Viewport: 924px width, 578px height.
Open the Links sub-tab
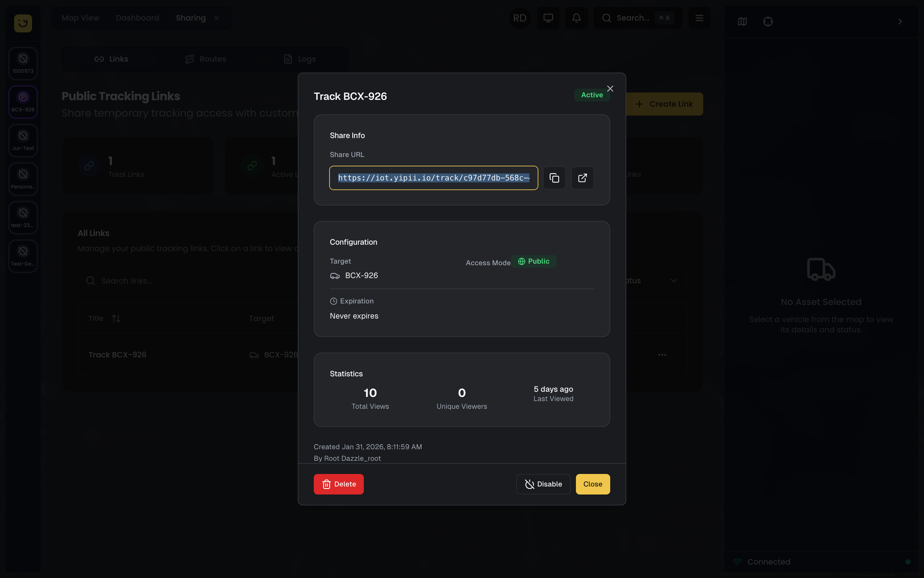pos(111,59)
